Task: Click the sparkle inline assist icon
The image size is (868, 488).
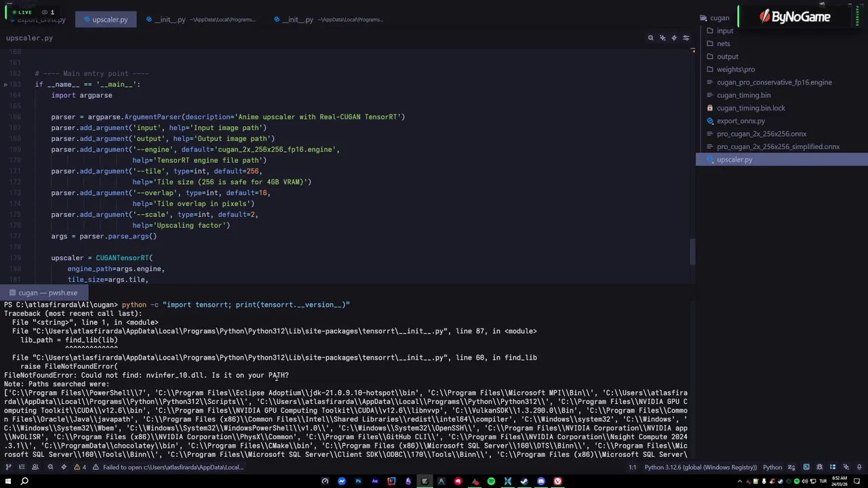Action: coord(663,38)
